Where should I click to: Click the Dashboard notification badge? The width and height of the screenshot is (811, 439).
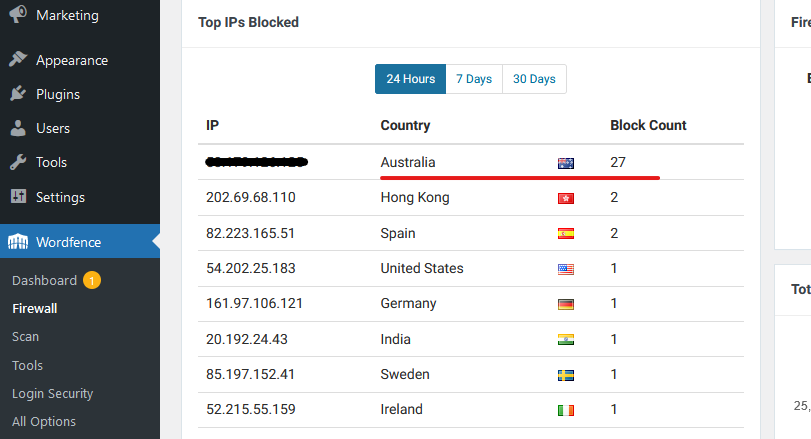[92, 280]
